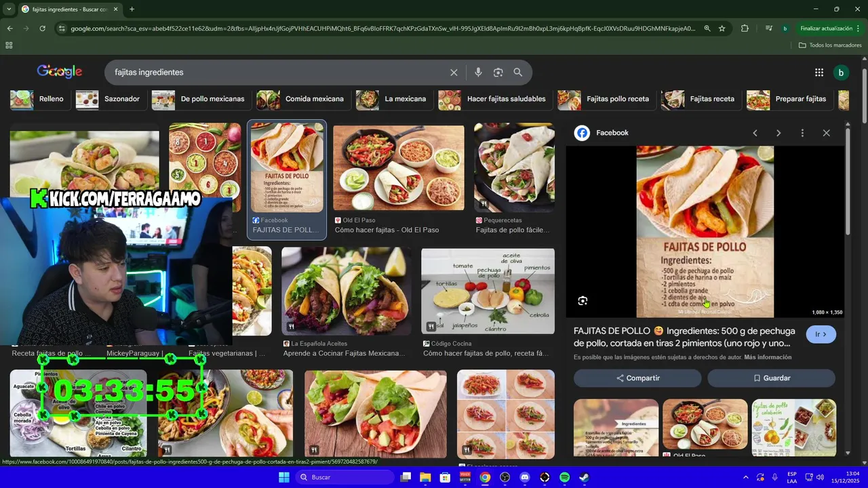Click the magnifier search button in search bar
Viewport: 868px width, 488px height.
tap(518, 73)
